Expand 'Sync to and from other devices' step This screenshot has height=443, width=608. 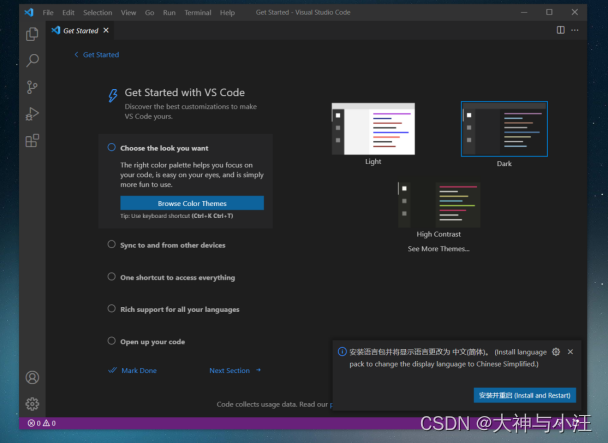(173, 245)
